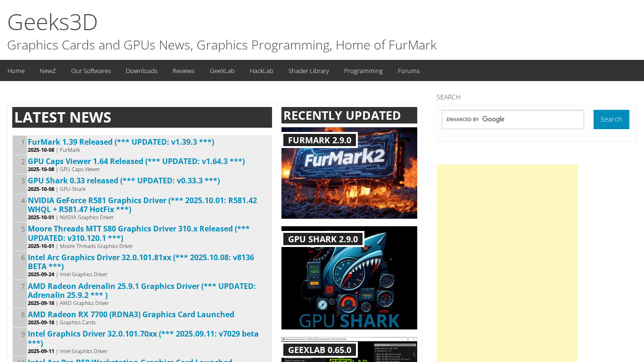The height and width of the screenshot is (362, 644).
Task: Open Intel Graphics Driver 32.0.101.70xx article
Action: 143,338
